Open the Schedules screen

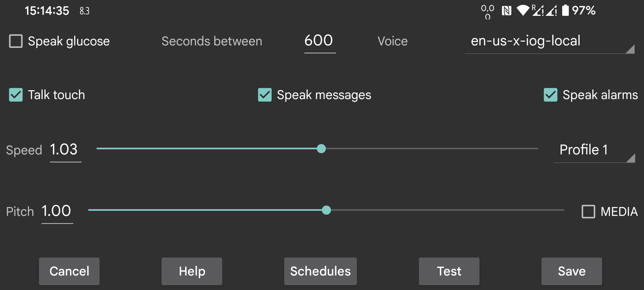pos(320,271)
